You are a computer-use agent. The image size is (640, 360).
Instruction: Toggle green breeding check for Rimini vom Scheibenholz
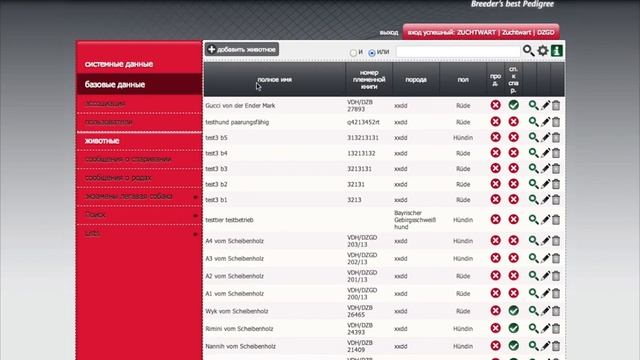[x=513, y=328]
